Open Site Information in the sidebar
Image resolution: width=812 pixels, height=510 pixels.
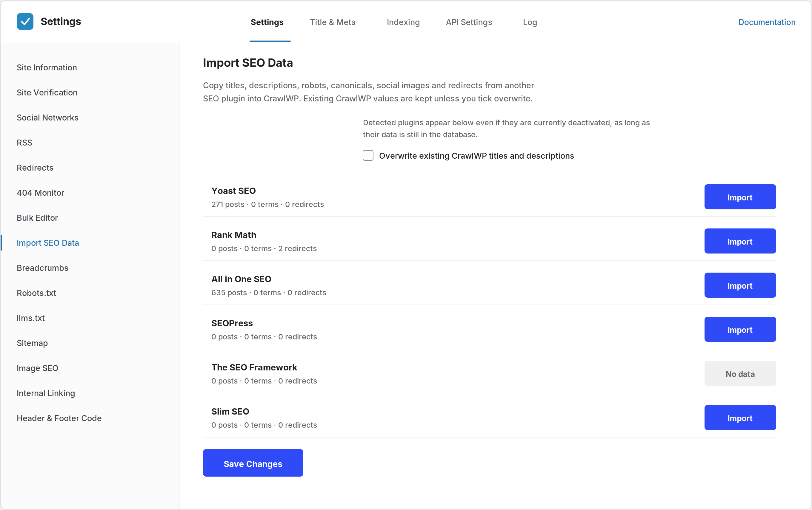point(47,67)
